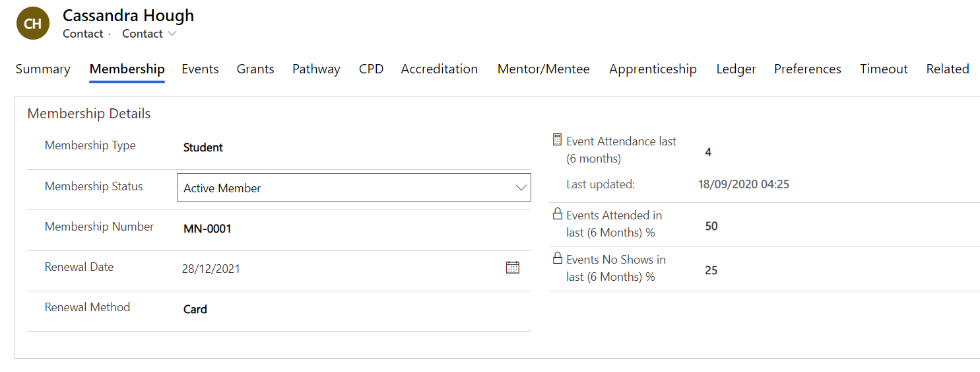Viewport: 980px width, 372px height.
Task: Switch to the Accreditation tab
Action: (x=440, y=69)
